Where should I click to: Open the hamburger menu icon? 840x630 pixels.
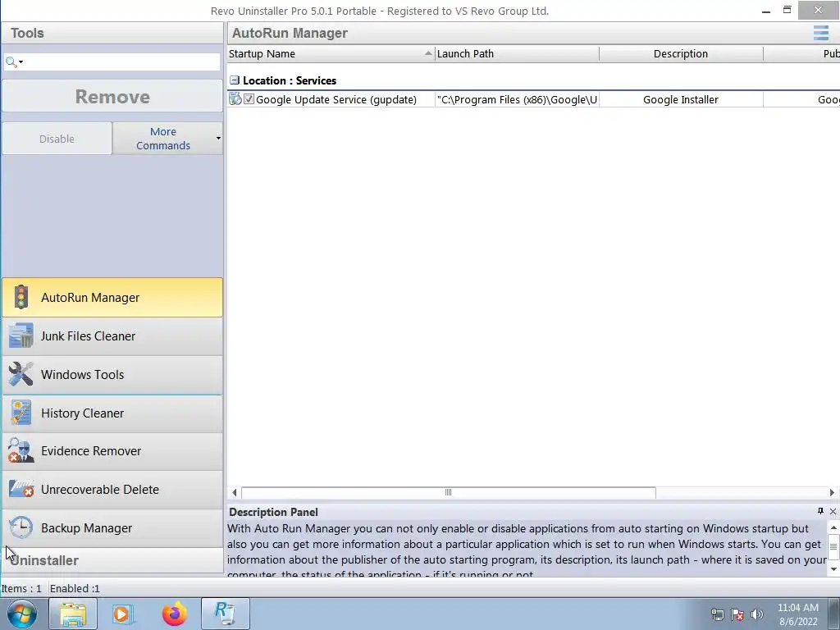pos(820,33)
